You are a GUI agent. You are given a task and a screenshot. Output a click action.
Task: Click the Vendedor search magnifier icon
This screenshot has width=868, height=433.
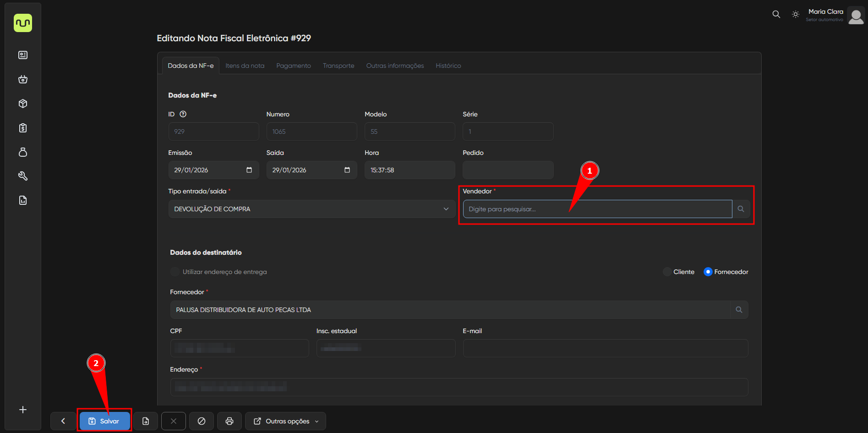pyautogui.click(x=741, y=209)
